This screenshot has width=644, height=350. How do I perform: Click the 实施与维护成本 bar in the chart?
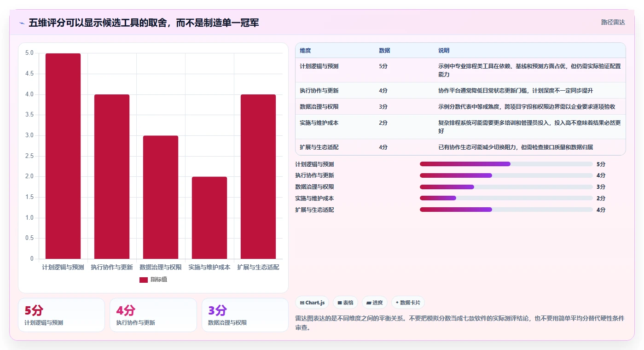[209, 218]
